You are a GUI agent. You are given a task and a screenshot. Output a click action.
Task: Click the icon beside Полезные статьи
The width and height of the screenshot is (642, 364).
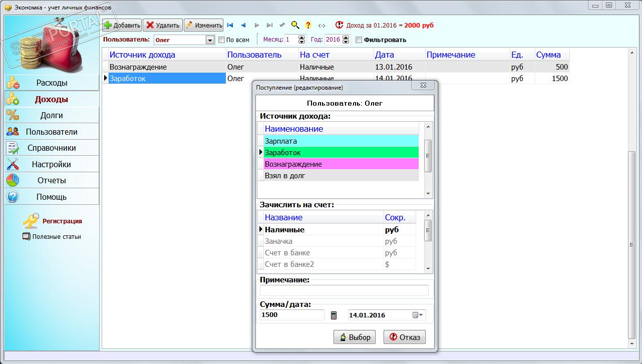click(27, 236)
